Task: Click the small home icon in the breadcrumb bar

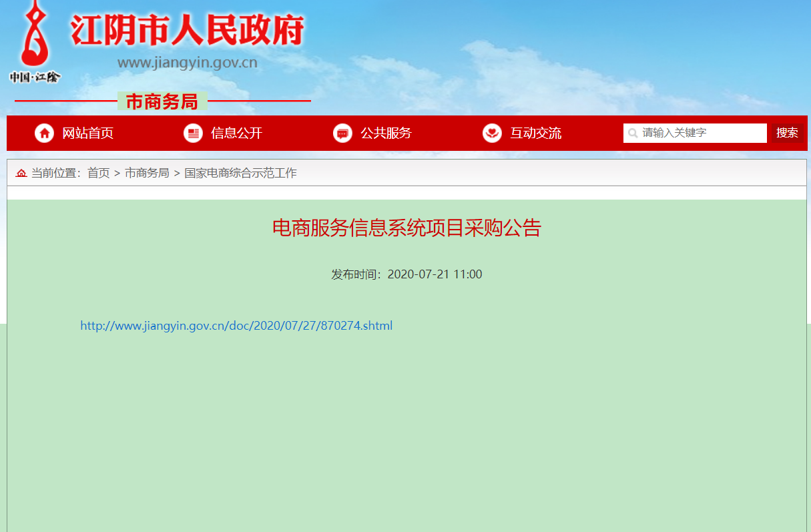Action: 21,174
